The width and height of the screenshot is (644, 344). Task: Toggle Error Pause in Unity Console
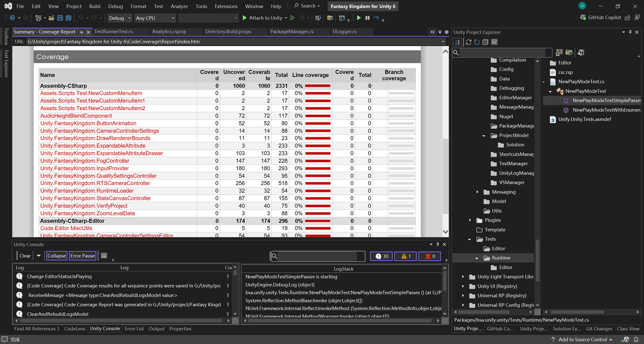[83, 256]
